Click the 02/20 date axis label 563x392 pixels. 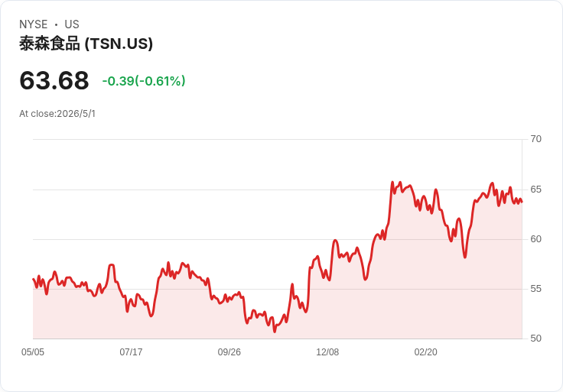[426, 352]
